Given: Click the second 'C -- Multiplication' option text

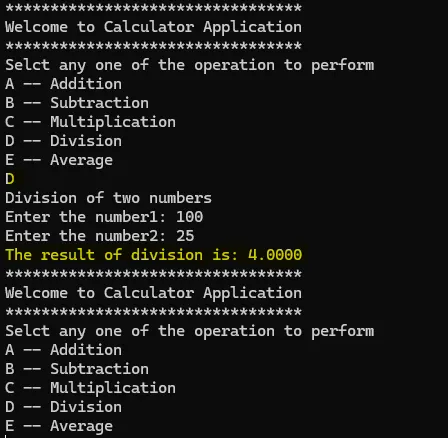Looking at the screenshot, I should [x=90, y=388].
